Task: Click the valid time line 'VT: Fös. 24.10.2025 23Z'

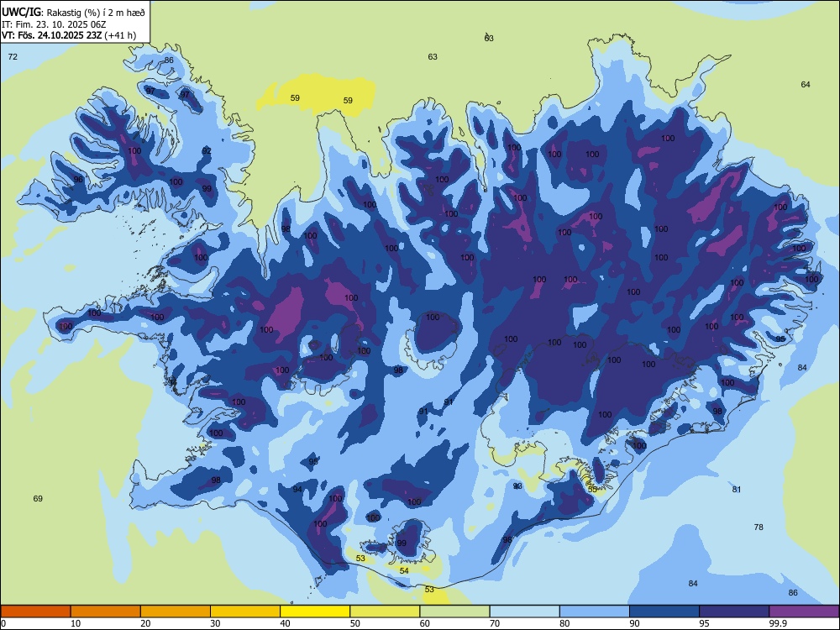Action: click(52, 35)
